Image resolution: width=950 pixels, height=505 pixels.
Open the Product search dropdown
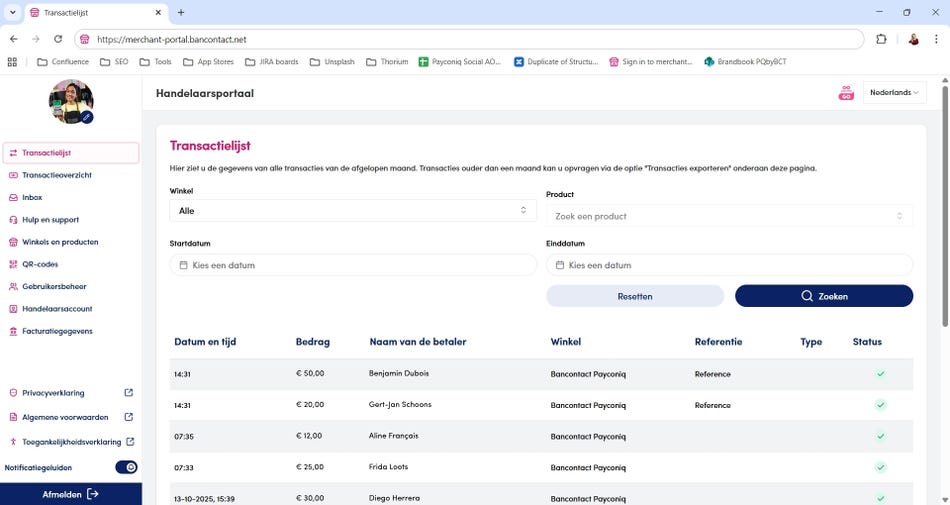(729, 216)
